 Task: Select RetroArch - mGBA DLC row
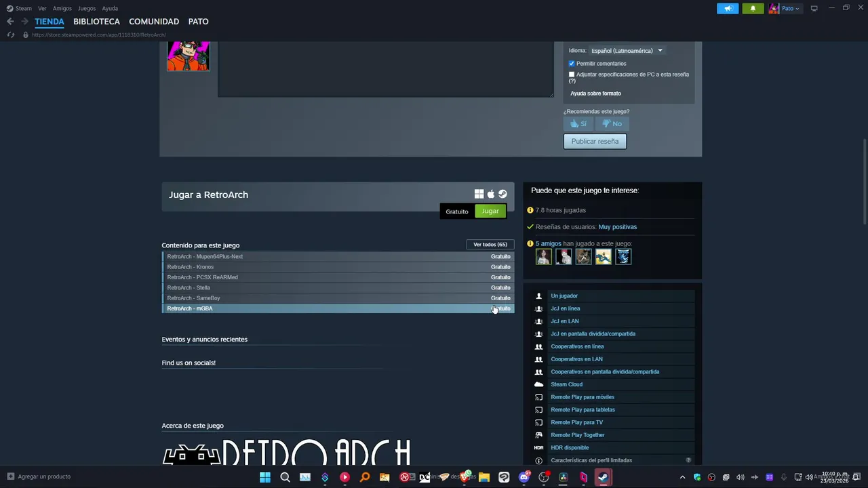point(338,308)
